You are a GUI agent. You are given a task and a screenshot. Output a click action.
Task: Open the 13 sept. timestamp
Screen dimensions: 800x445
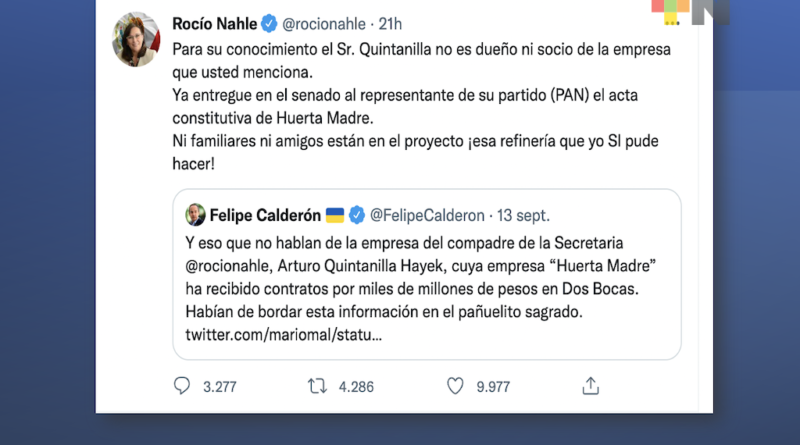[524, 215]
